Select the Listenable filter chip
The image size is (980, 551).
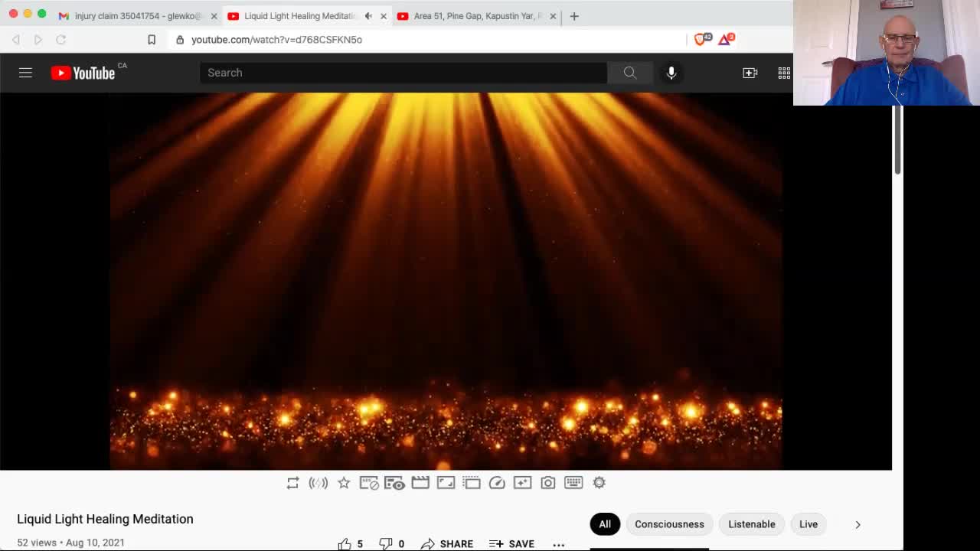[x=752, y=524]
